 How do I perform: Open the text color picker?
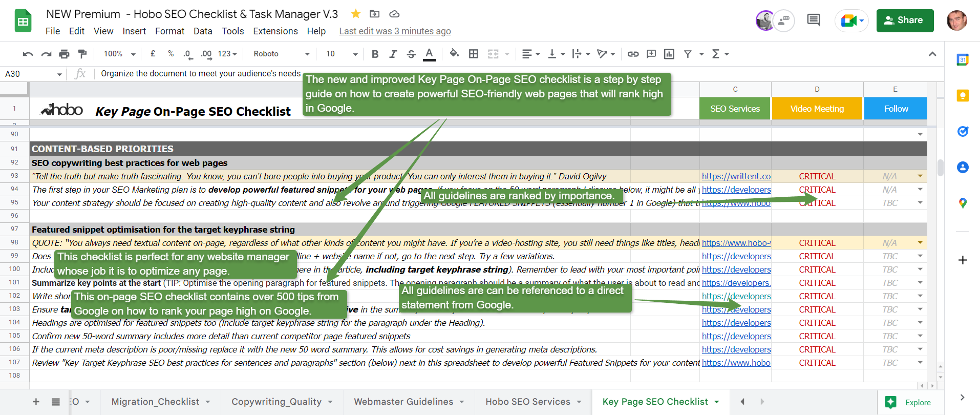430,54
